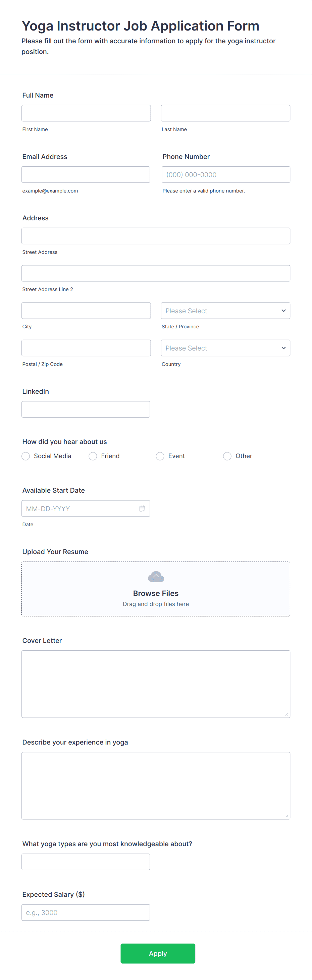Select the Email Address input
The image size is (312, 980).
click(86, 174)
